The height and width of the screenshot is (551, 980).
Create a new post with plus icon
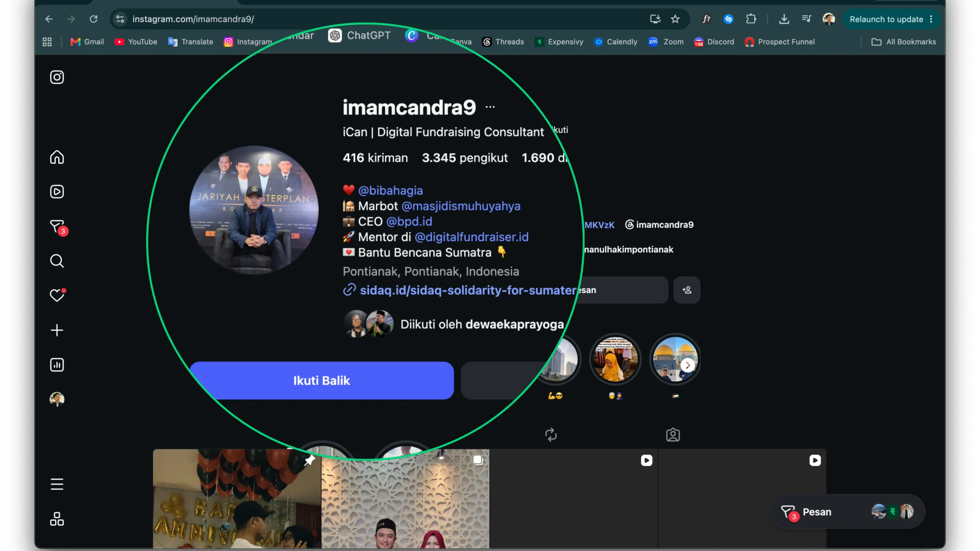[x=57, y=330]
